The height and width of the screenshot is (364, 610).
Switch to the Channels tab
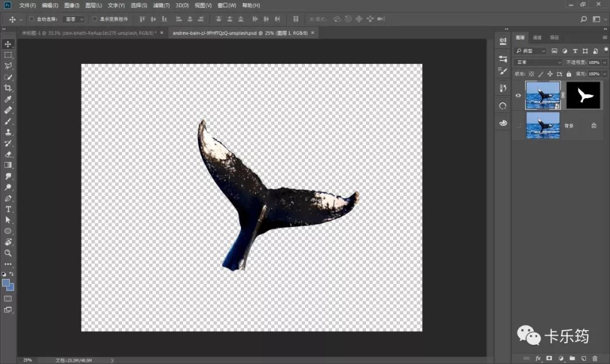(x=537, y=37)
